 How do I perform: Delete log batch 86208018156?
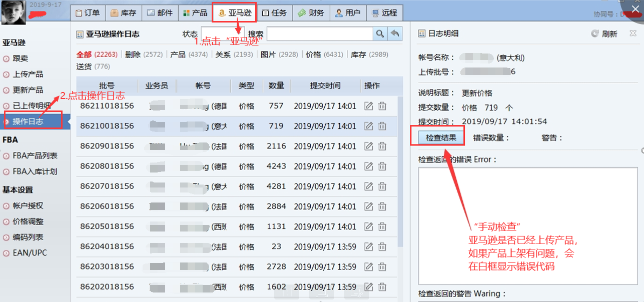(382, 166)
